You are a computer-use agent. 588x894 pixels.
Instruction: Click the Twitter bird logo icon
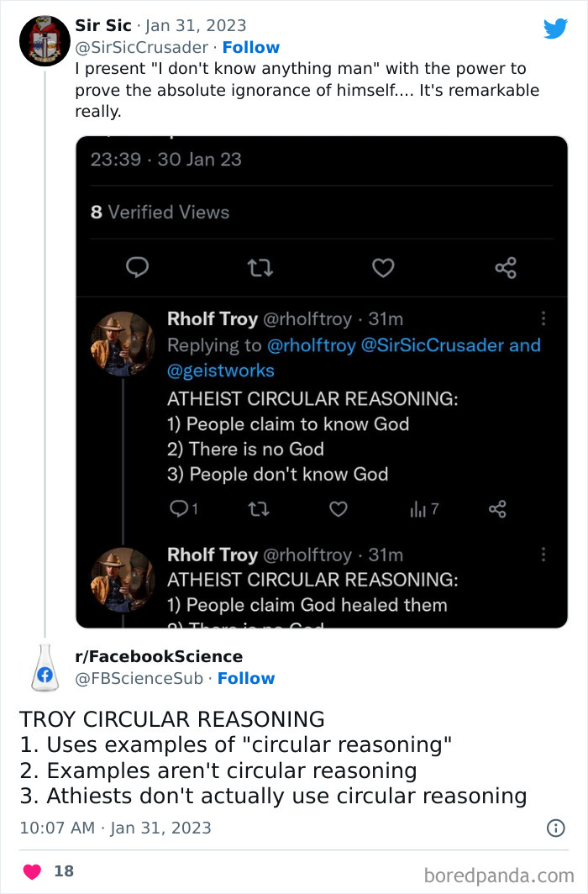[555, 29]
